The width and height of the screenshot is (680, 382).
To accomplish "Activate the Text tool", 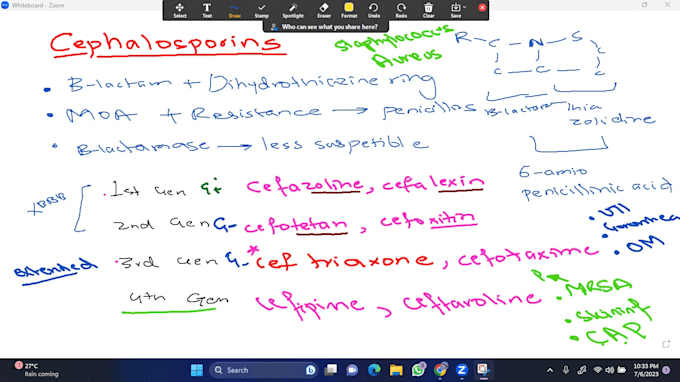I will [x=207, y=10].
